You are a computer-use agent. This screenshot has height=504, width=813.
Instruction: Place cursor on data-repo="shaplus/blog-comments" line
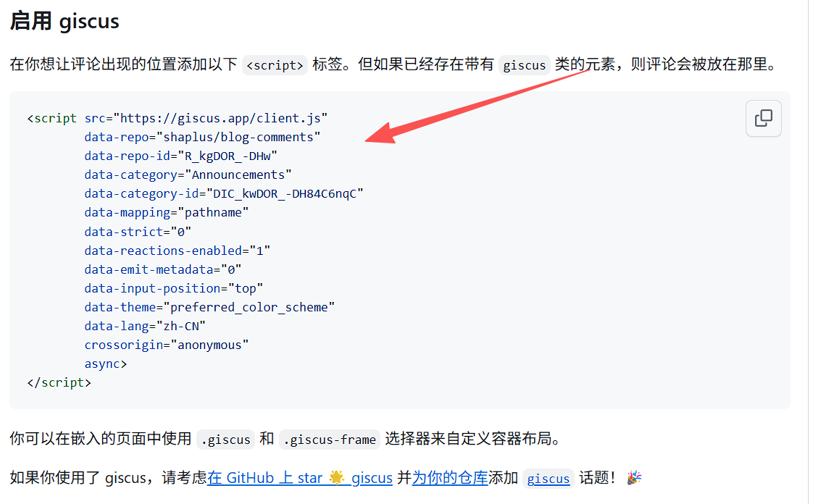pos(202,138)
